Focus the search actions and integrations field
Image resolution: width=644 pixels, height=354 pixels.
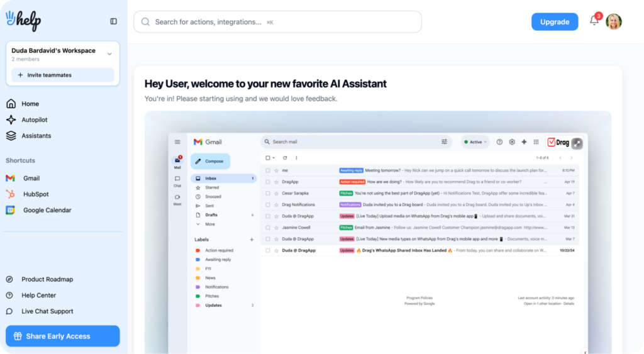pos(277,22)
